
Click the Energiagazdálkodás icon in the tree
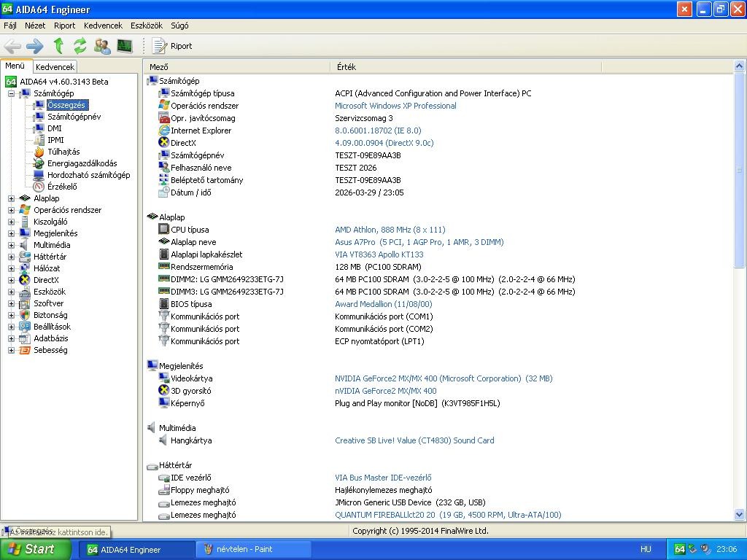[39, 163]
